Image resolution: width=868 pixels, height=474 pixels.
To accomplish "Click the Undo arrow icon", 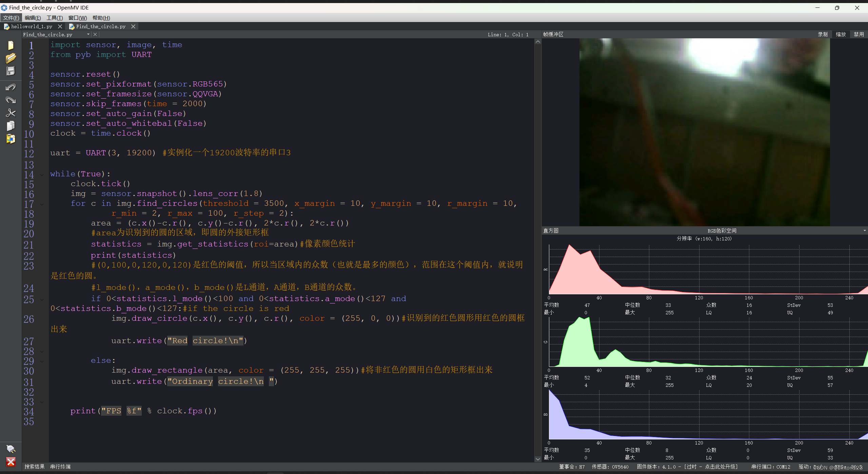I will 11,87.
